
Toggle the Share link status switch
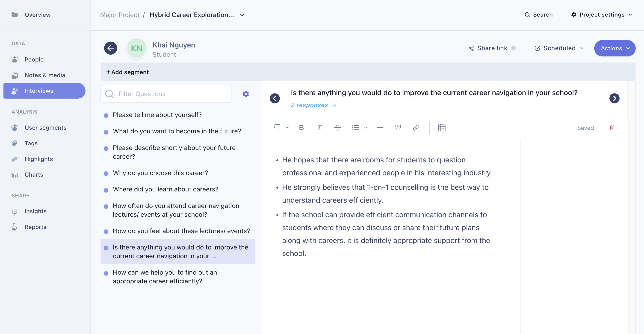click(513, 48)
